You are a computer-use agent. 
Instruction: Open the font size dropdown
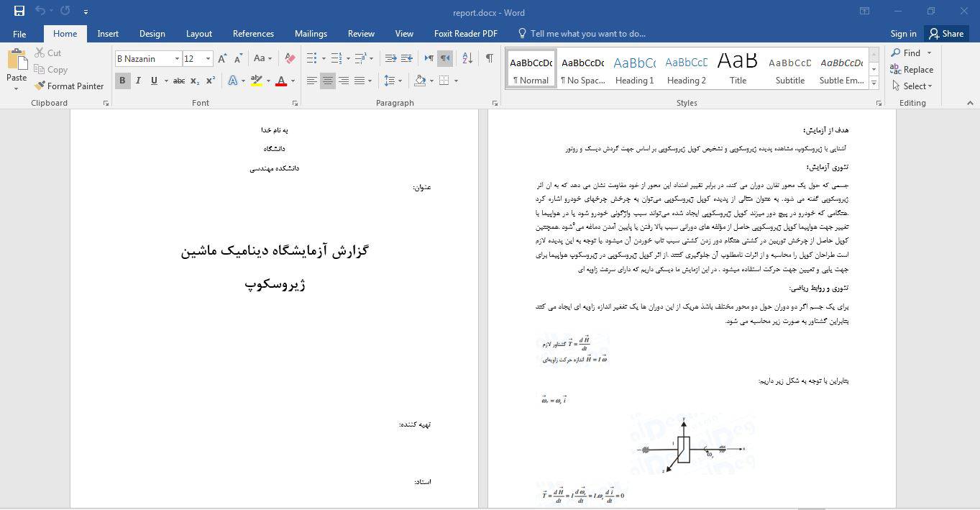pyautogui.click(x=208, y=59)
